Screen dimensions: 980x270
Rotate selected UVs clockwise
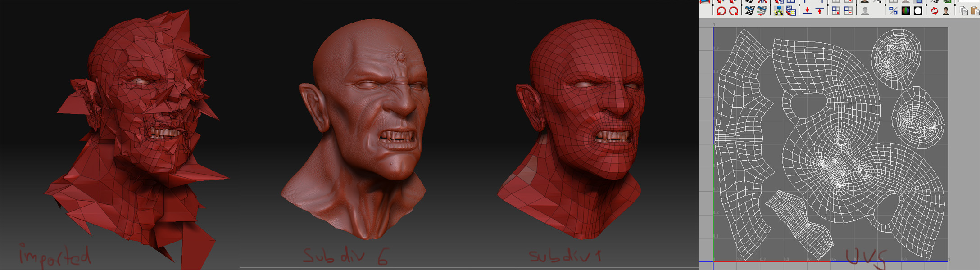click(x=734, y=11)
